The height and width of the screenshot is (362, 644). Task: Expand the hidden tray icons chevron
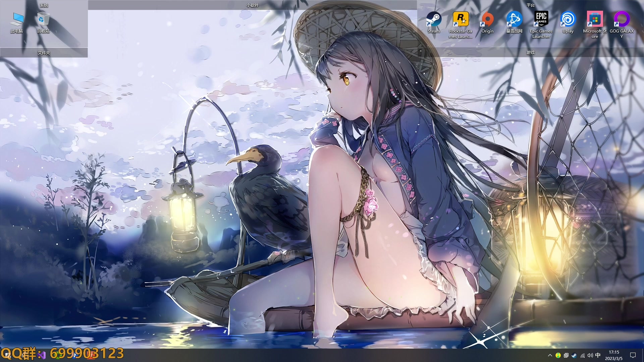[x=550, y=355]
